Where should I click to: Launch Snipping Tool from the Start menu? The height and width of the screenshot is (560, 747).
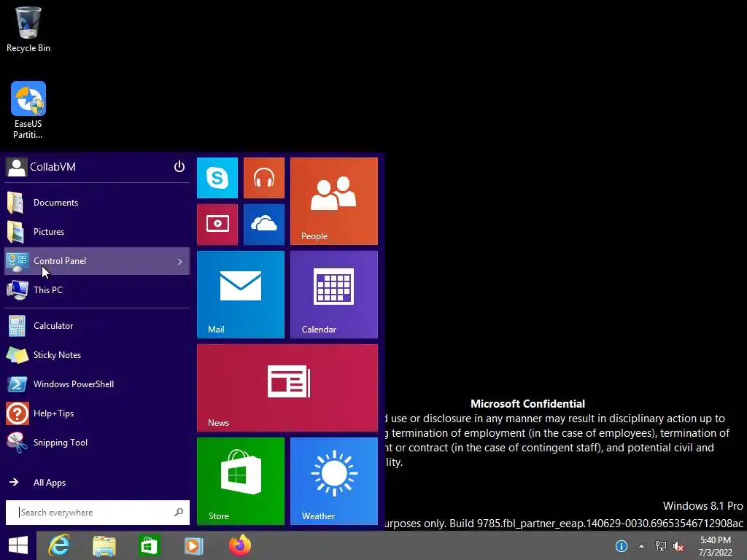coord(97,443)
